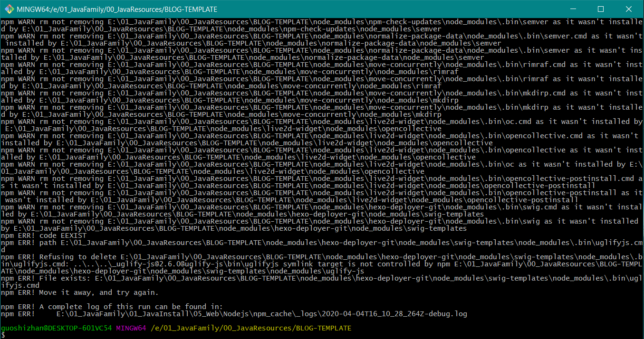The height and width of the screenshot is (339, 644).
Task: Click the guoshizhan@DESKTOP-601VC54 username in prompt
Action: click(x=56, y=328)
